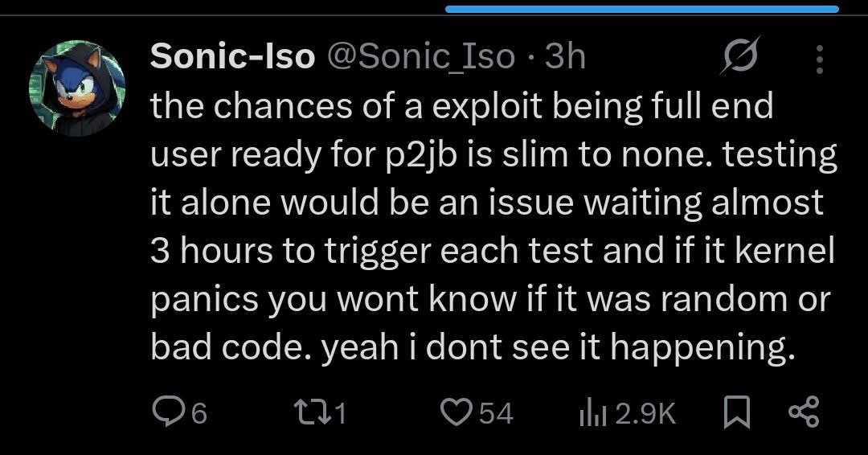This screenshot has width=868, height=455.
Task: Open the 3h timestamp link
Action: [565, 56]
